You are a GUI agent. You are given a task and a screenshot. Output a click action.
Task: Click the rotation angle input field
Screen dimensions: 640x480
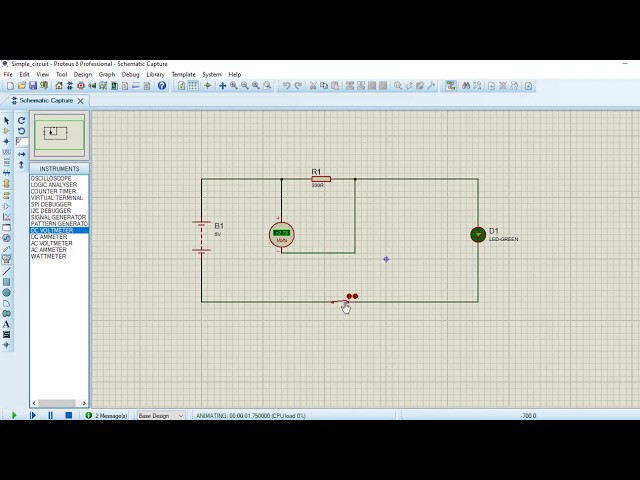point(22,141)
